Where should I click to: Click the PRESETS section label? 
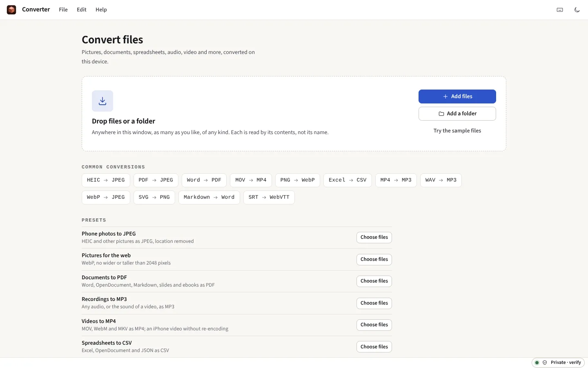[94, 220]
